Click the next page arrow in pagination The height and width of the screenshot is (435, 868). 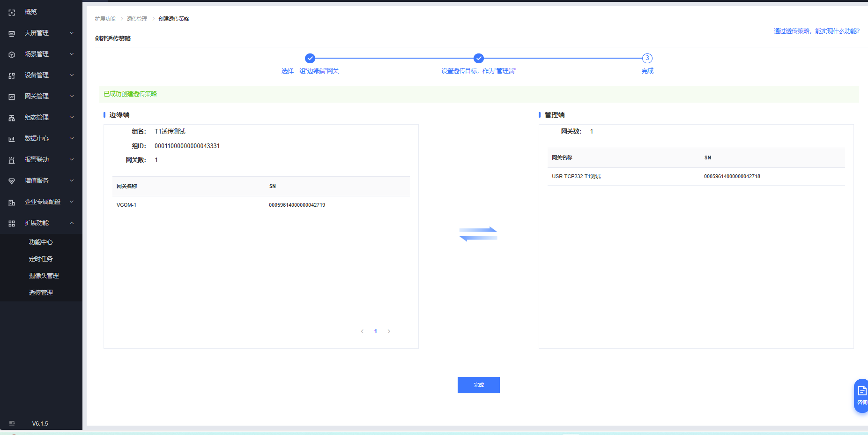point(389,331)
